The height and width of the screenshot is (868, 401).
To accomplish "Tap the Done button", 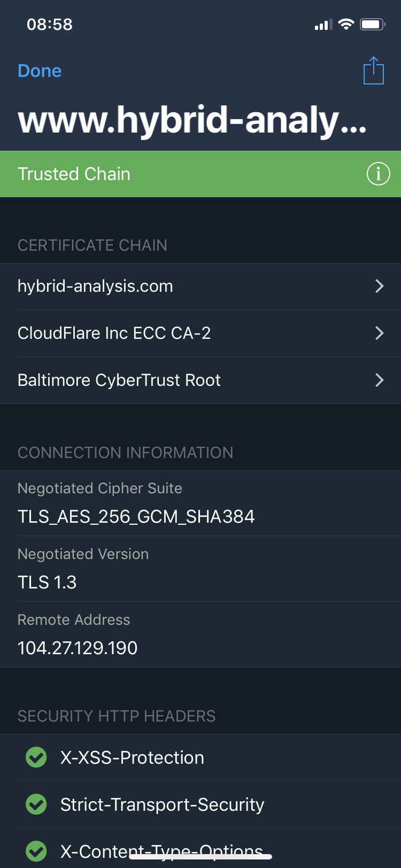I will pyautogui.click(x=40, y=71).
